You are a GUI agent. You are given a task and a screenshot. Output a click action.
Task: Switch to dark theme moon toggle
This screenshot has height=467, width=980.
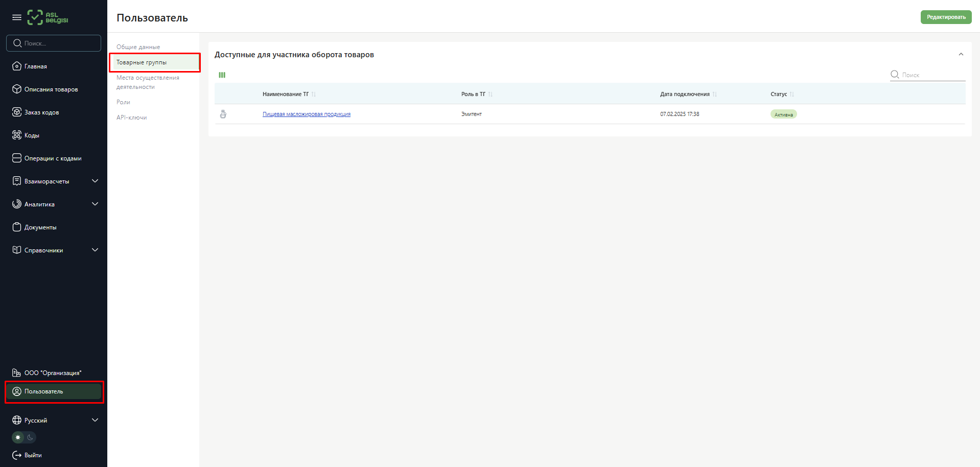(30, 437)
